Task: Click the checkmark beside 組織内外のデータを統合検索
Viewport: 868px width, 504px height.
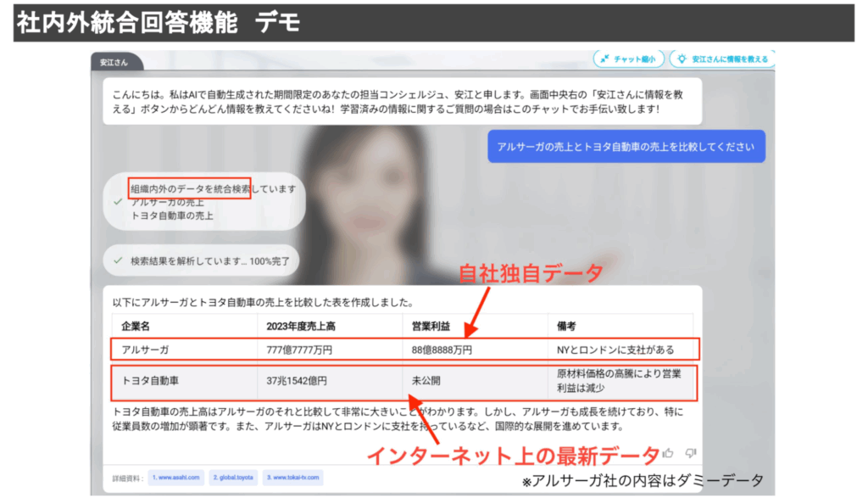Action: (x=117, y=202)
